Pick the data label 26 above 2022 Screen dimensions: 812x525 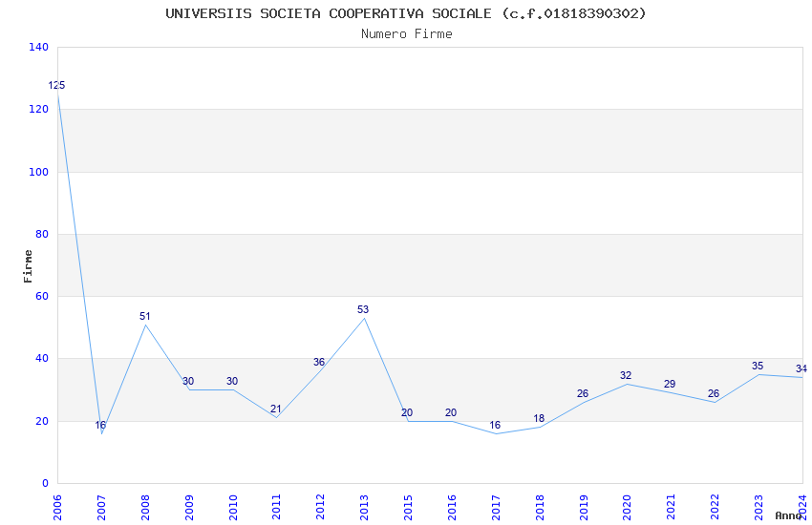pos(714,393)
